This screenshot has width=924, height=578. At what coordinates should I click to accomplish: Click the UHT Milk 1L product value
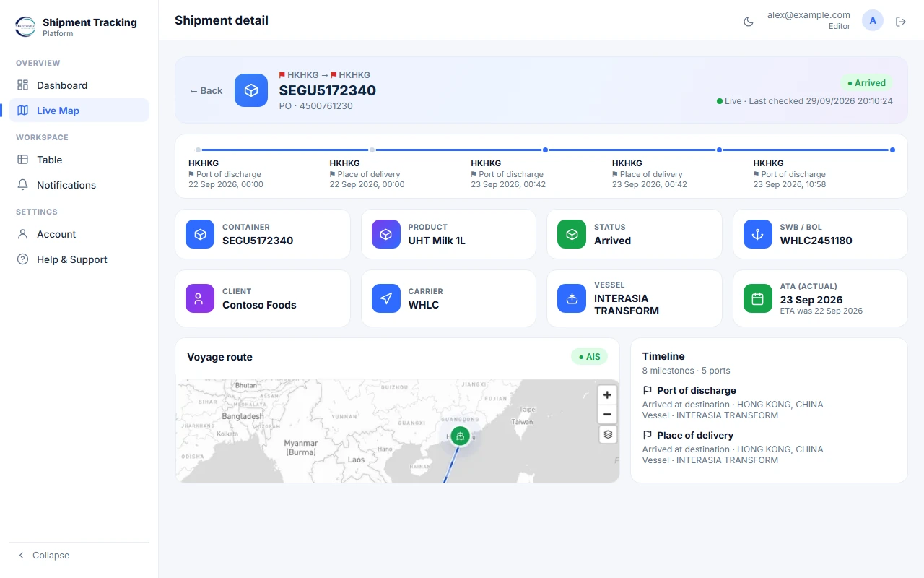point(437,241)
